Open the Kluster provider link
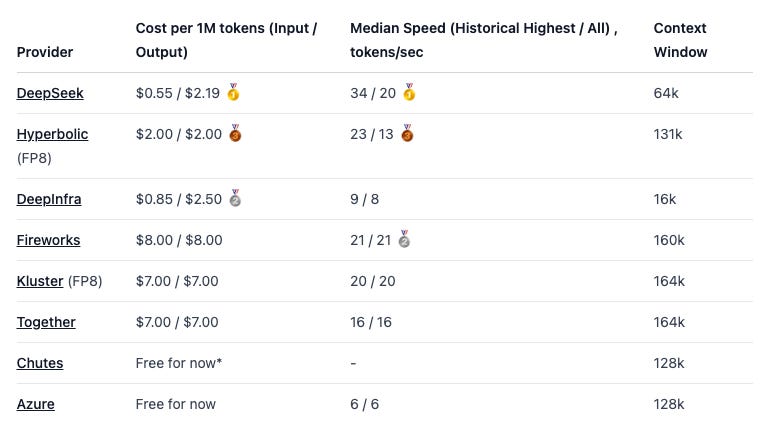This screenshot has height=436, width=763. (x=40, y=281)
